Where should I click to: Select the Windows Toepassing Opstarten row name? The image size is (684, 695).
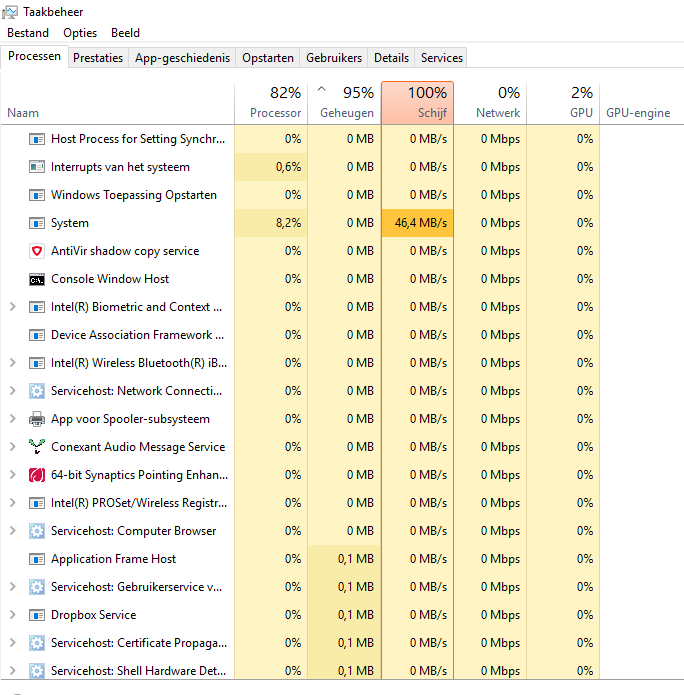[134, 195]
